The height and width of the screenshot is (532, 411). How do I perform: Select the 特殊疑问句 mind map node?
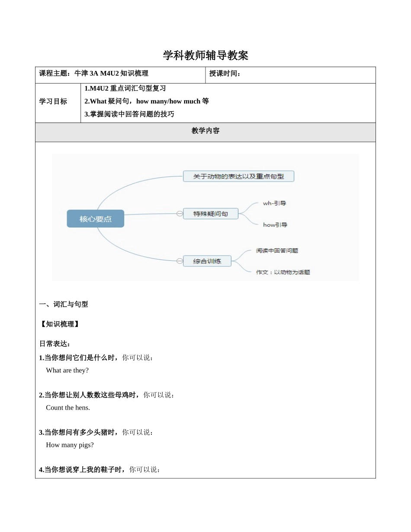pyautogui.click(x=211, y=214)
